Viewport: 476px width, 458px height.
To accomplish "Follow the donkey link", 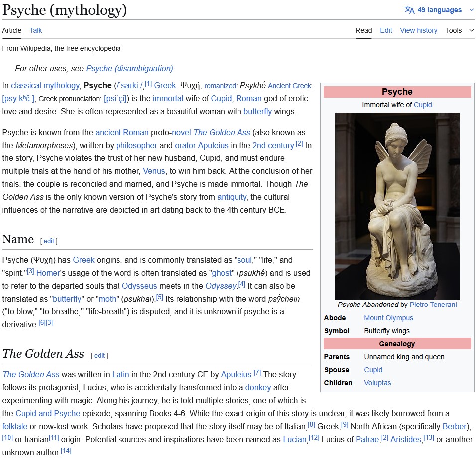I will click(258, 388).
